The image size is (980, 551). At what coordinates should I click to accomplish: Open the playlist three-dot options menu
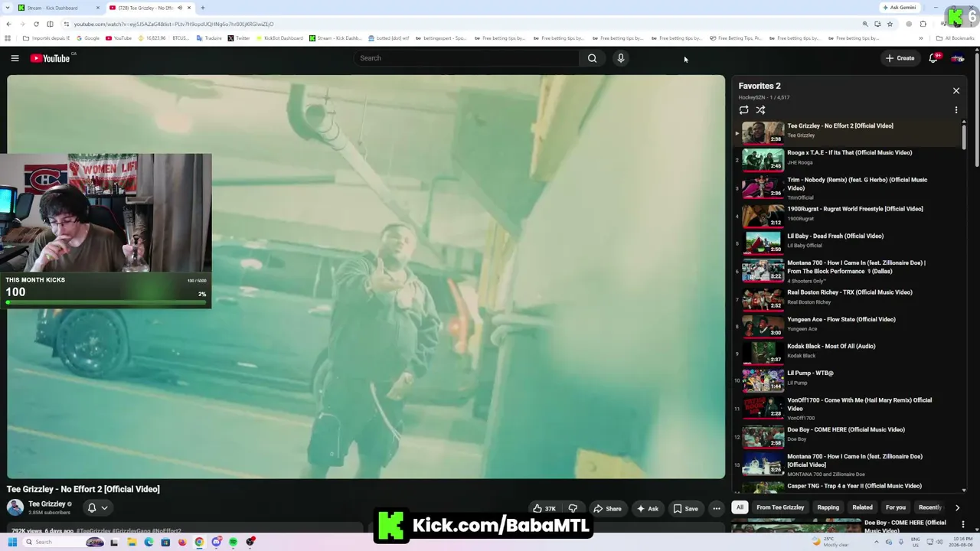(955, 110)
